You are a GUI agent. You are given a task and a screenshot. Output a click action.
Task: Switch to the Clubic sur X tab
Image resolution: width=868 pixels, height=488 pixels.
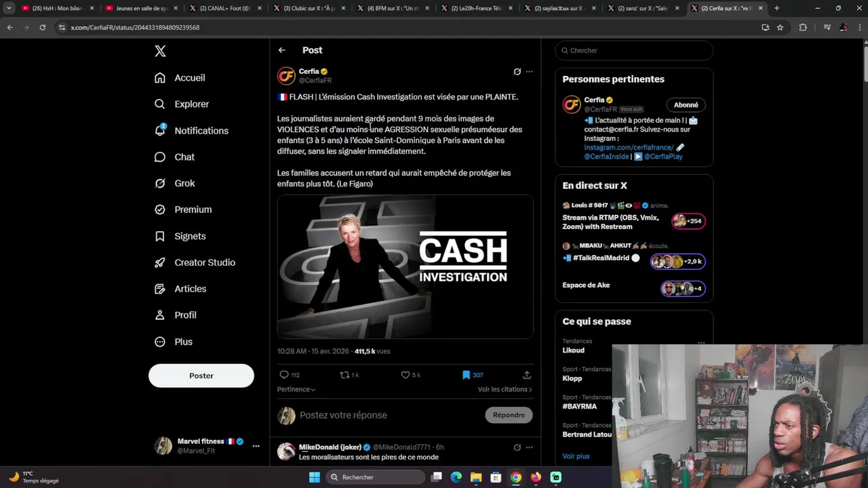310,8
